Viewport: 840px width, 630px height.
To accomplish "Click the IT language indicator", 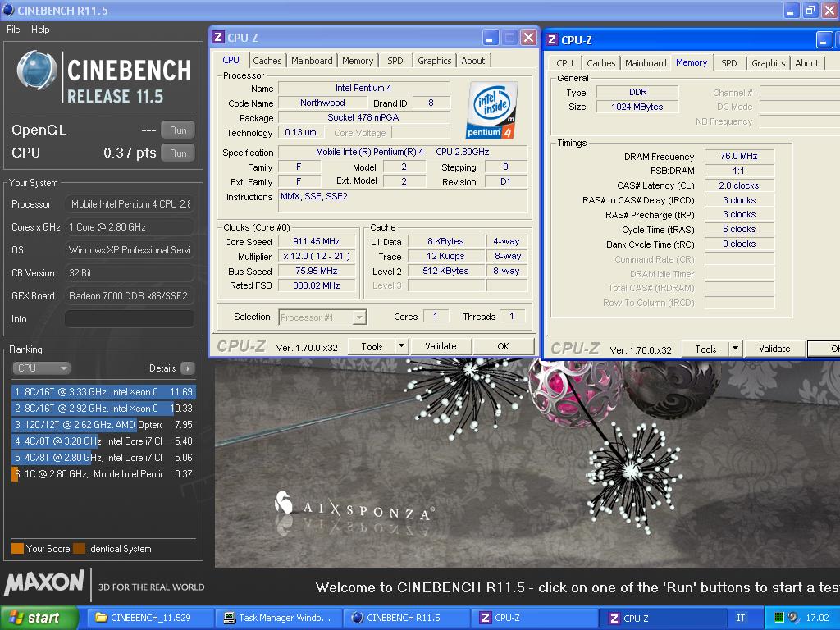I will 741,618.
